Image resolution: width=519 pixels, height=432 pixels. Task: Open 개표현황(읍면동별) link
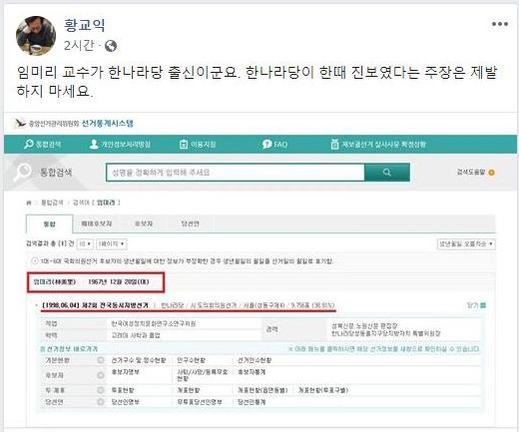point(262,390)
